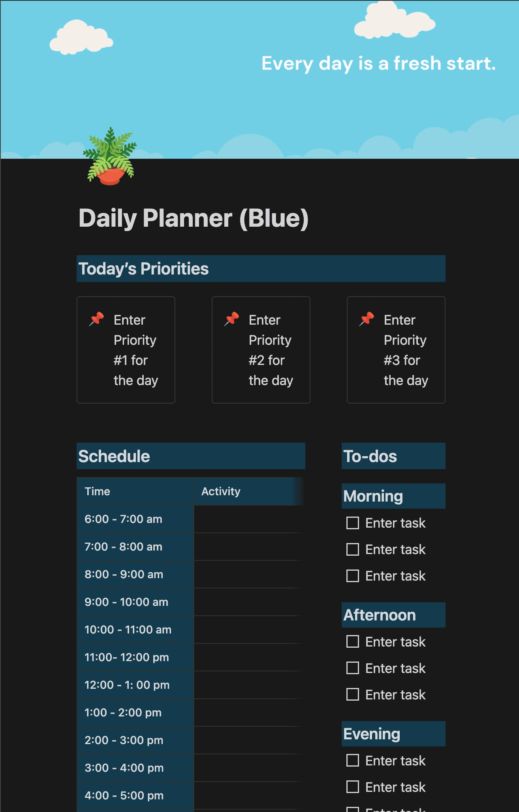Check the second Evening task checkbox
519x812 pixels.
(x=352, y=787)
